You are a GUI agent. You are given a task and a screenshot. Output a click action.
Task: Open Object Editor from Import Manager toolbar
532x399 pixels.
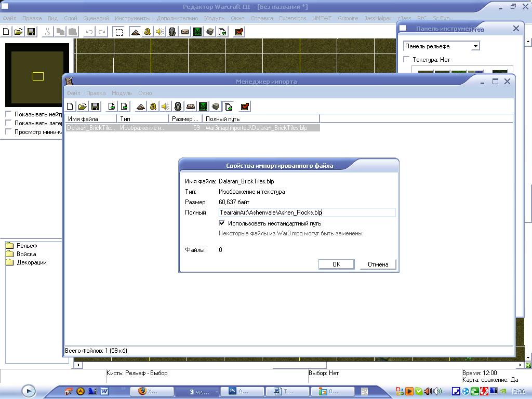pyautogui.click(x=178, y=107)
